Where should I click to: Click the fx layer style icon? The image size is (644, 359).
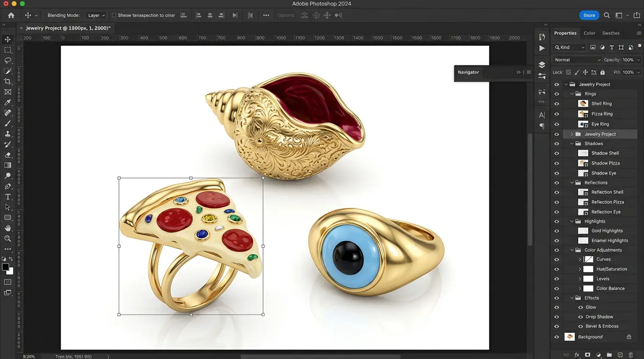pyautogui.click(x=577, y=355)
